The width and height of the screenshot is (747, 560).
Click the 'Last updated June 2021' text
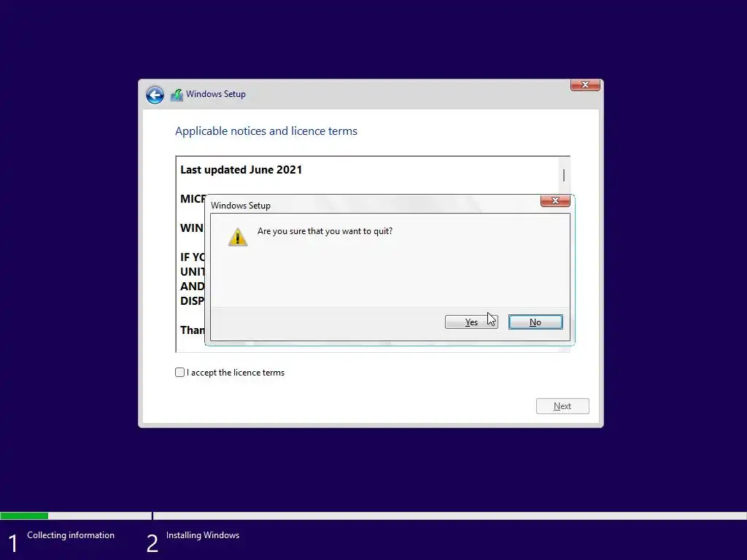(241, 170)
